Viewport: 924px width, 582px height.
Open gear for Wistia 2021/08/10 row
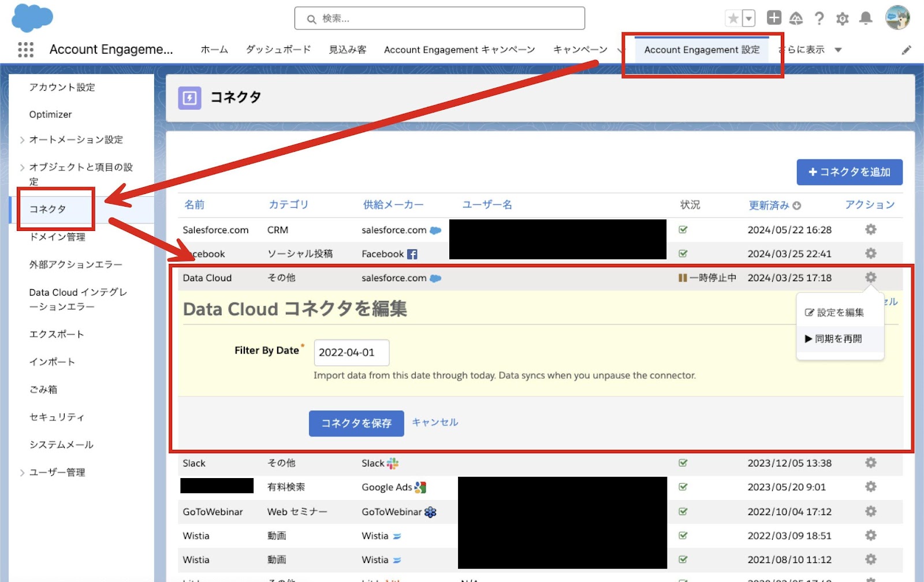(x=871, y=559)
